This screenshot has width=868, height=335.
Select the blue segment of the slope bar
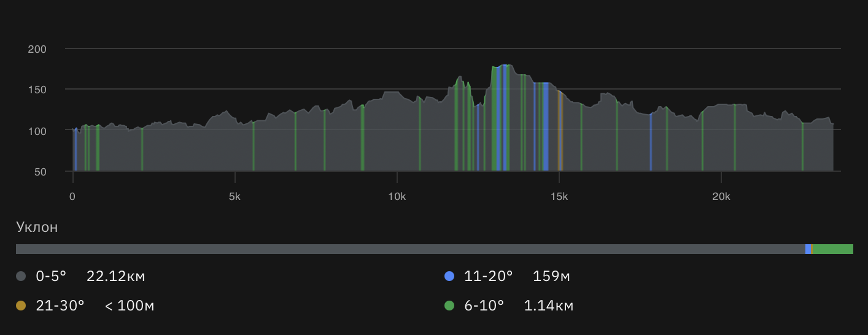coord(808,249)
